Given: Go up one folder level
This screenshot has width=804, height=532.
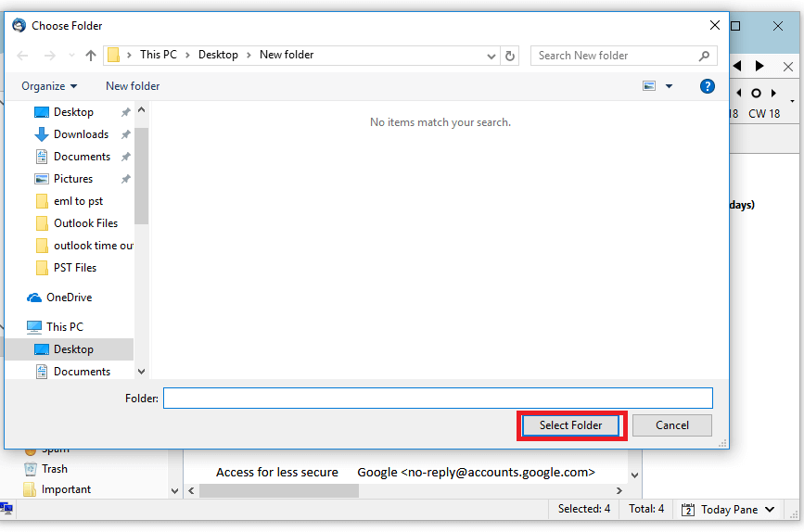Looking at the screenshot, I should pos(91,56).
